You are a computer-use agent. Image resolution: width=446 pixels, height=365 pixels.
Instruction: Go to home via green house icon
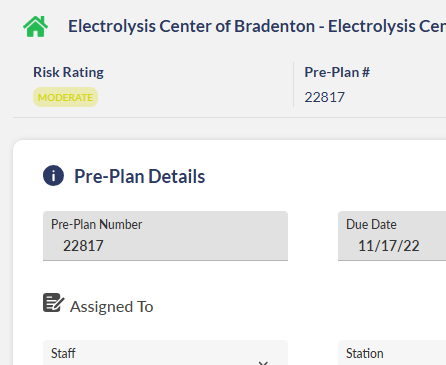click(35, 26)
